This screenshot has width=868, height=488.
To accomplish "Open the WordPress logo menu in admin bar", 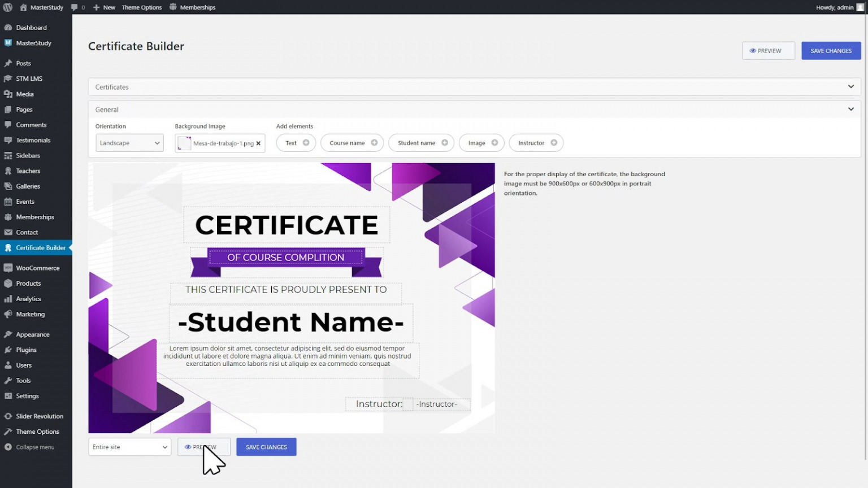I will [x=7, y=7].
